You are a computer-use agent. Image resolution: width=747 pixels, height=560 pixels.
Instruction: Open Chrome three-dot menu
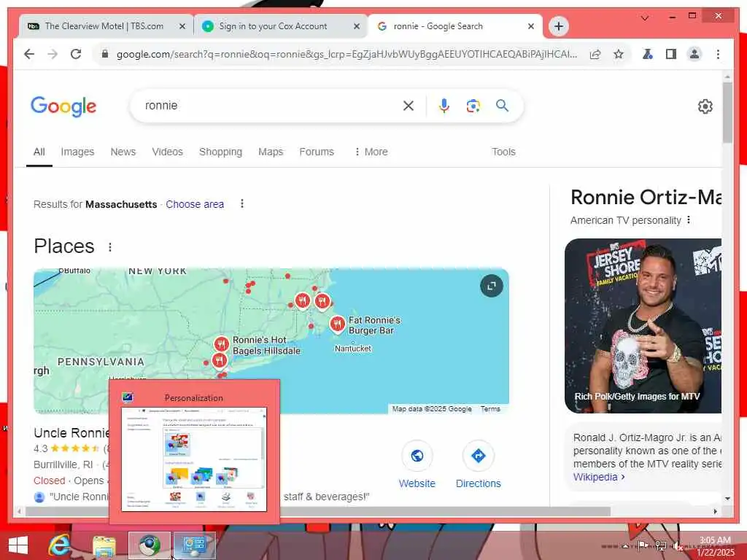point(718,54)
